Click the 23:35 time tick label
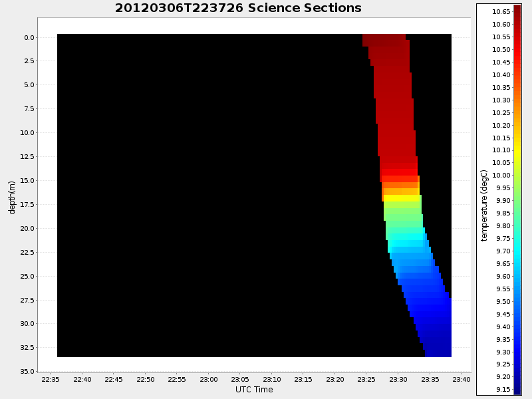 (x=430, y=379)
